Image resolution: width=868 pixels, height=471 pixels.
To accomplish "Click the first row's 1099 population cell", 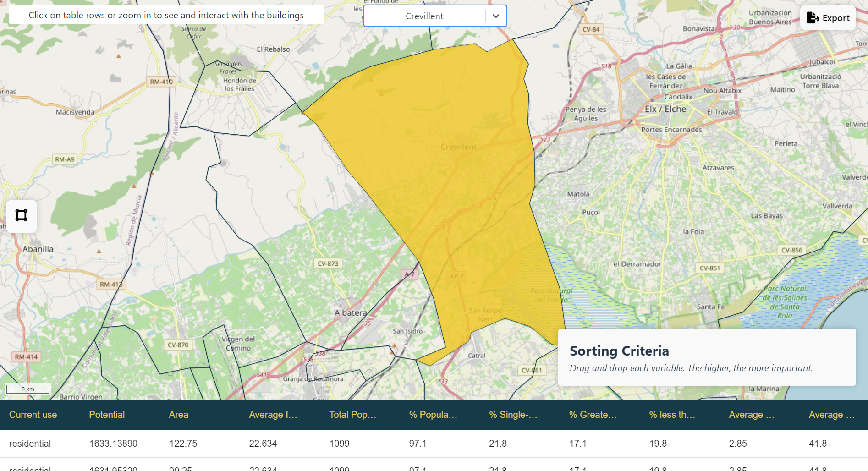I will pos(339,444).
